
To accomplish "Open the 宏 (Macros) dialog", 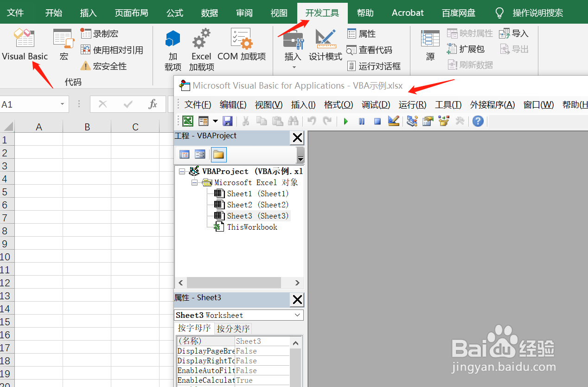I will [x=64, y=45].
